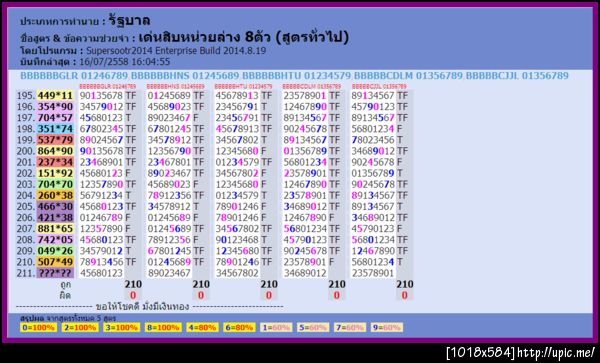
Task: Click result 704*57 in draw 197
Action: pos(55,118)
